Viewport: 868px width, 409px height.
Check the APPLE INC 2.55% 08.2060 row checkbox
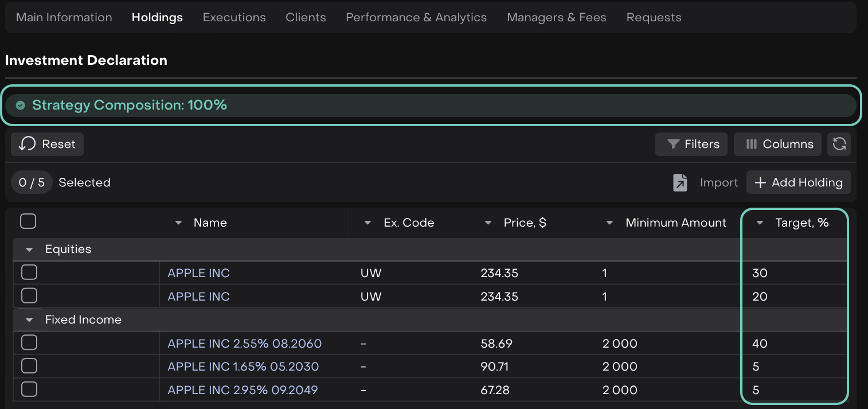pos(29,343)
